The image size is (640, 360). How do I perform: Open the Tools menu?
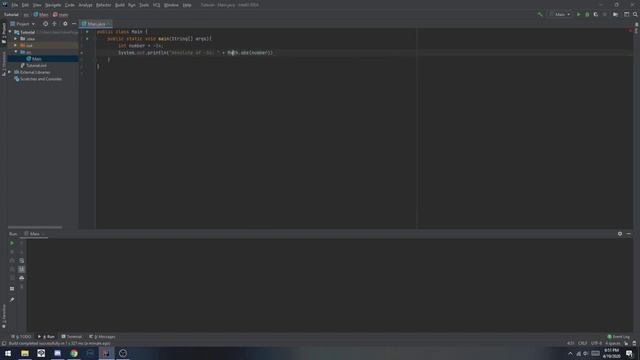144,5
